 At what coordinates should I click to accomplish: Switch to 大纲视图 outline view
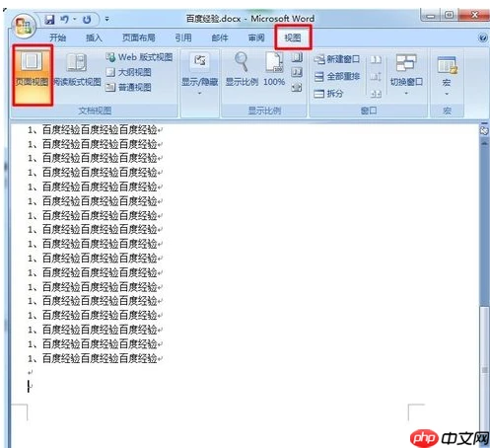coord(128,72)
